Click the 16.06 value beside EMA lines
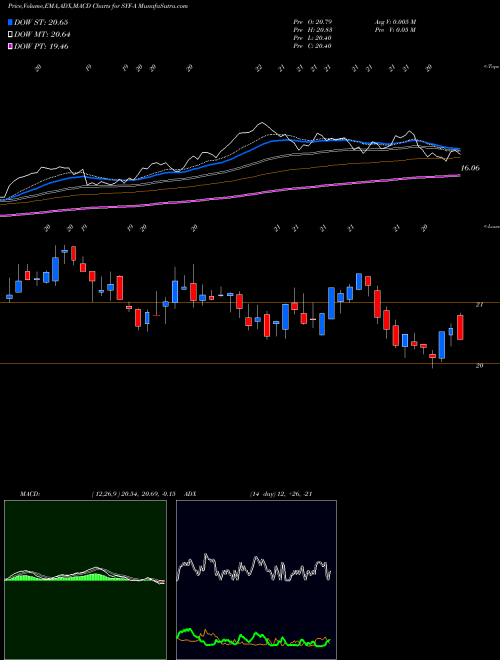The width and height of the screenshot is (500, 660). [x=470, y=168]
